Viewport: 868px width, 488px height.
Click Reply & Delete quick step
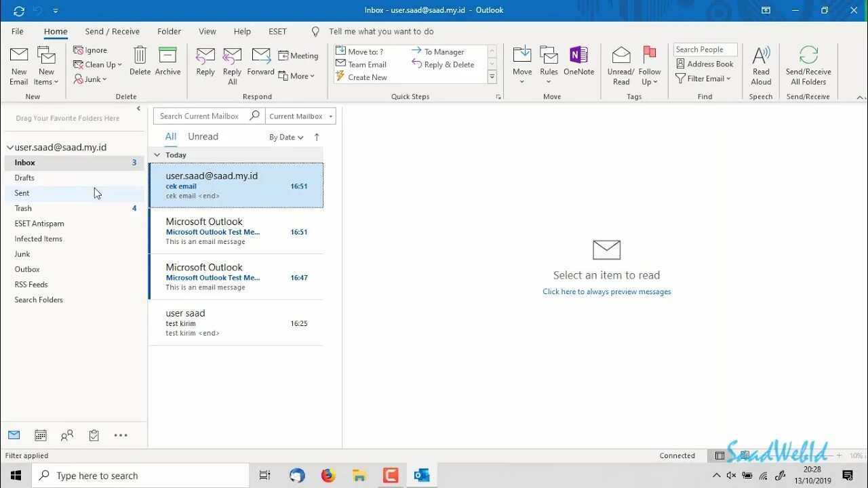point(443,64)
